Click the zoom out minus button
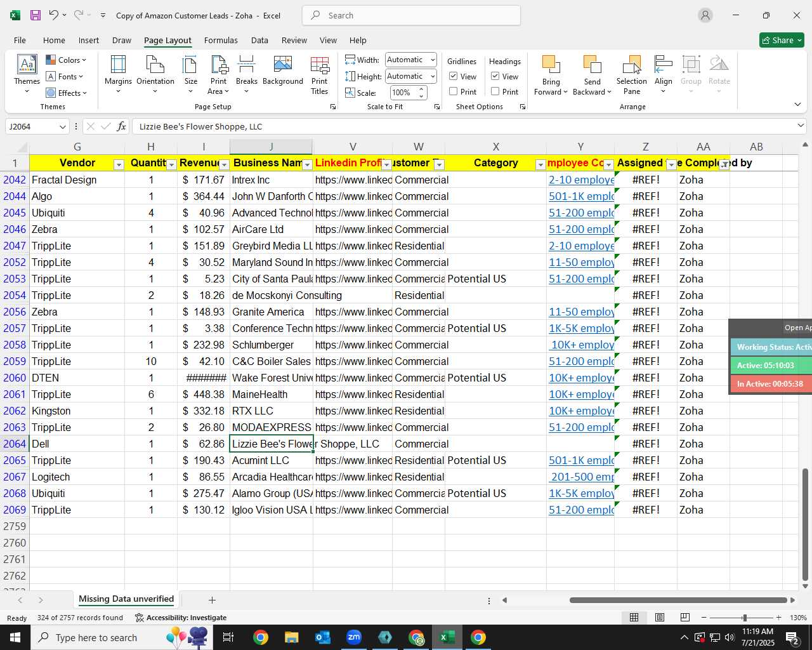812x650 pixels. coord(704,618)
